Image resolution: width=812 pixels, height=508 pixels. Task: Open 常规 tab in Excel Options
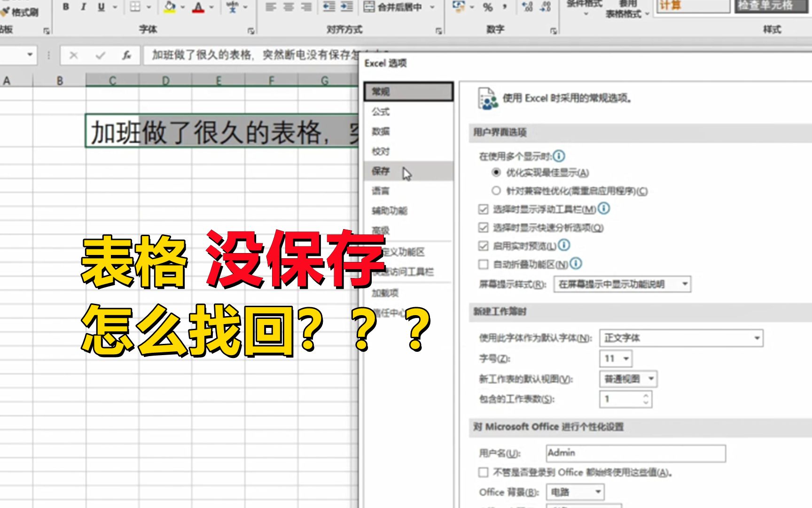pyautogui.click(x=408, y=91)
